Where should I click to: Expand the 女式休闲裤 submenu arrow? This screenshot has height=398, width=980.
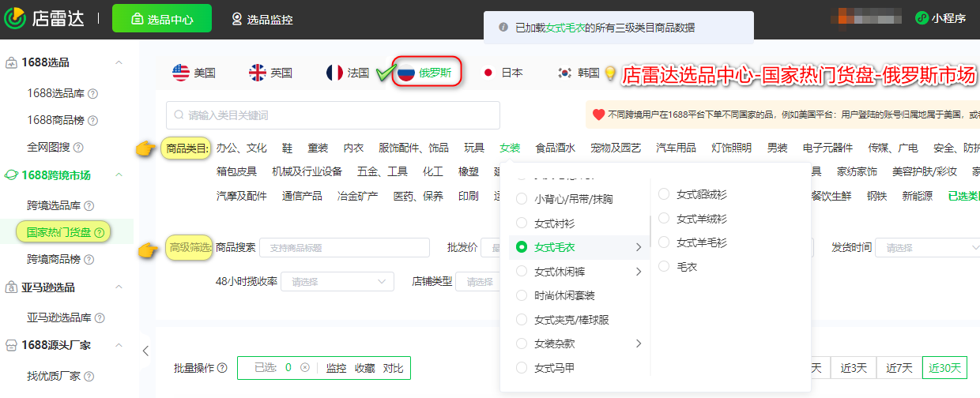(639, 272)
